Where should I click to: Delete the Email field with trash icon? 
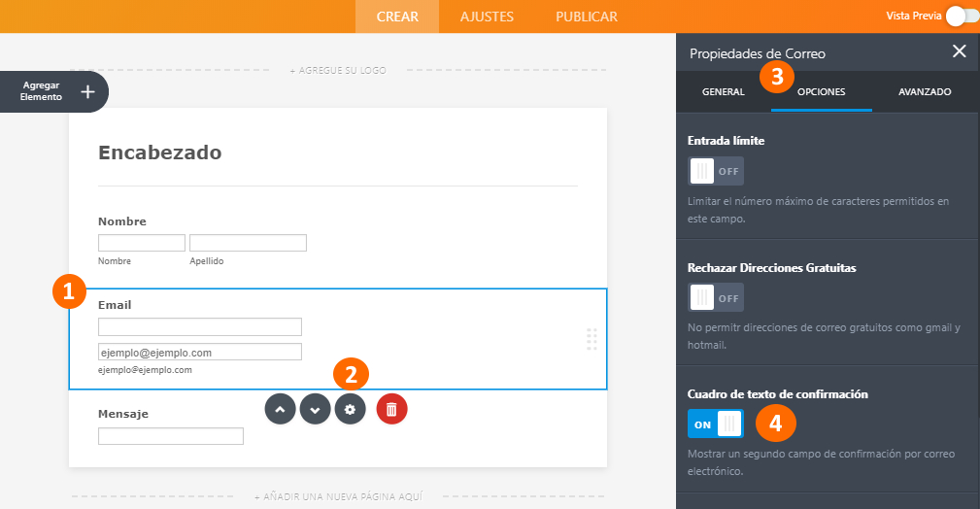coord(391,409)
